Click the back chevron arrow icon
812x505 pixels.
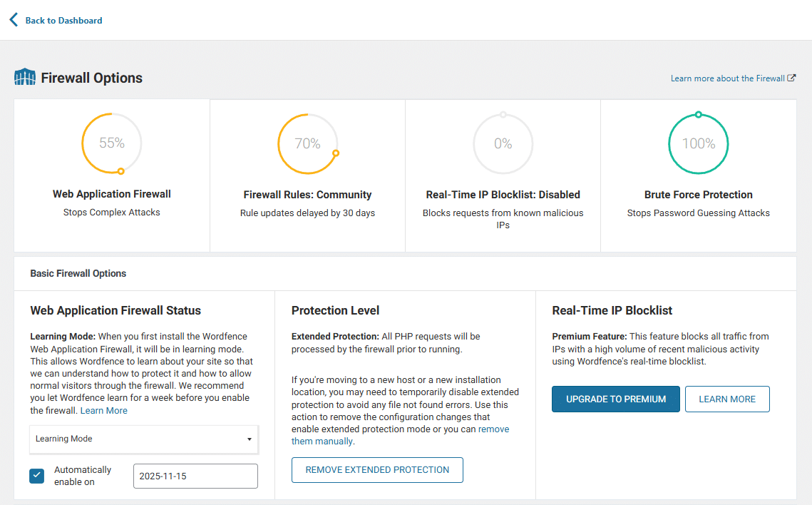tap(14, 20)
